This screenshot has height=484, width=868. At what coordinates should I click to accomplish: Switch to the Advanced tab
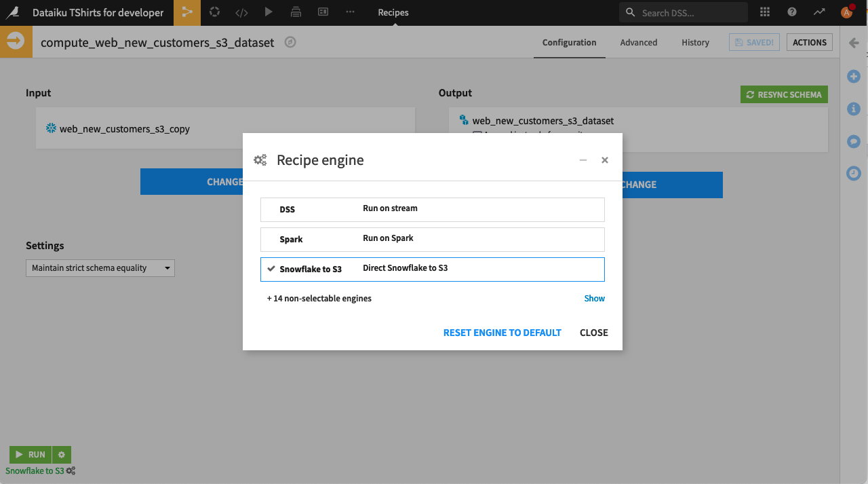coord(638,42)
